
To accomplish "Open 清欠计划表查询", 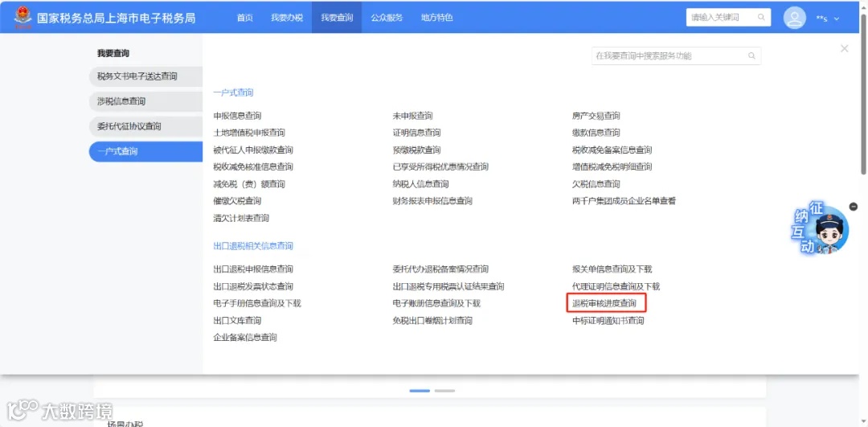I will point(241,218).
